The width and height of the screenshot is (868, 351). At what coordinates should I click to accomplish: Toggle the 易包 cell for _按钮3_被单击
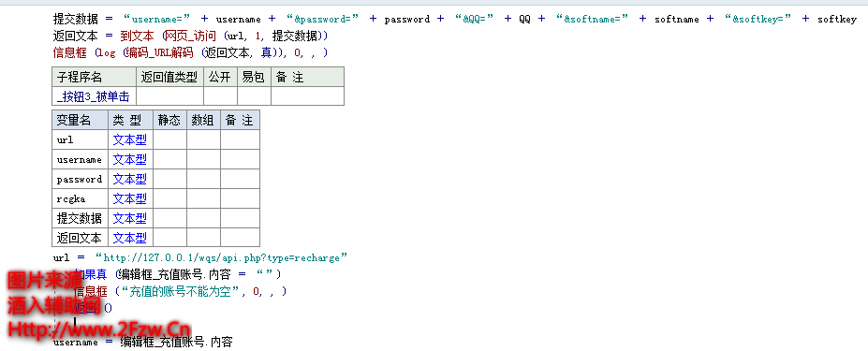(x=254, y=96)
